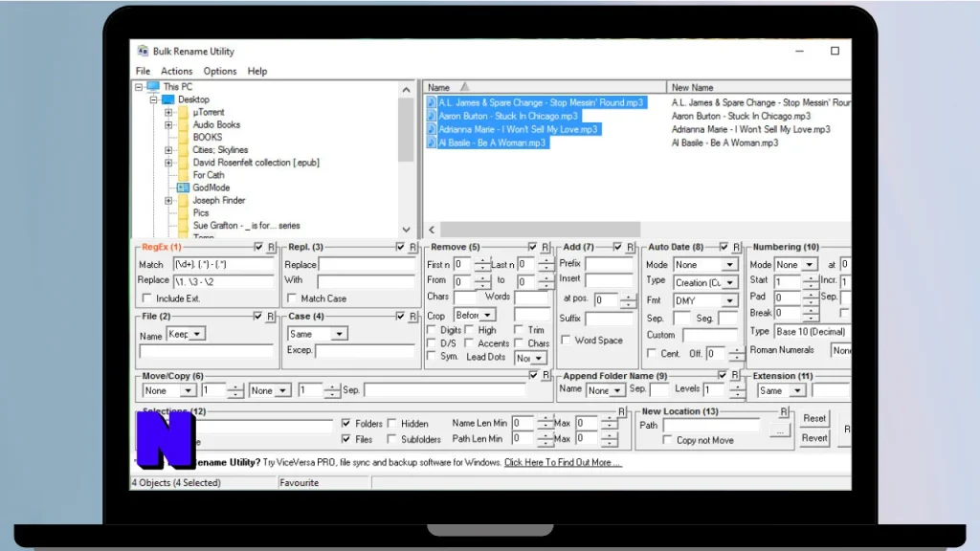Click the New Name column header
This screenshot has height=551, width=980.
[x=759, y=87]
